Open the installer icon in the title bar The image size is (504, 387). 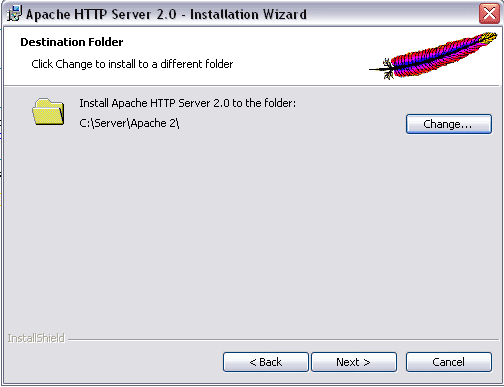click(x=14, y=14)
